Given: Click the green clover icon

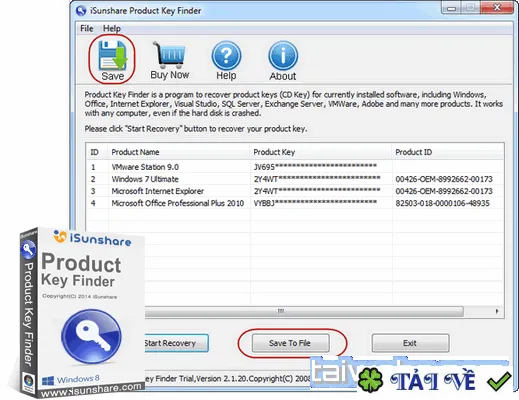Looking at the screenshot, I should (370, 380).
